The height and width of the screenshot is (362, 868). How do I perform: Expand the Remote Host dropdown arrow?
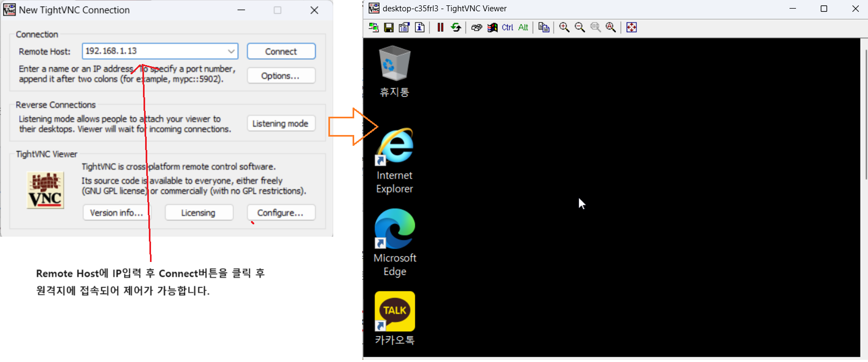click(231, 51)
